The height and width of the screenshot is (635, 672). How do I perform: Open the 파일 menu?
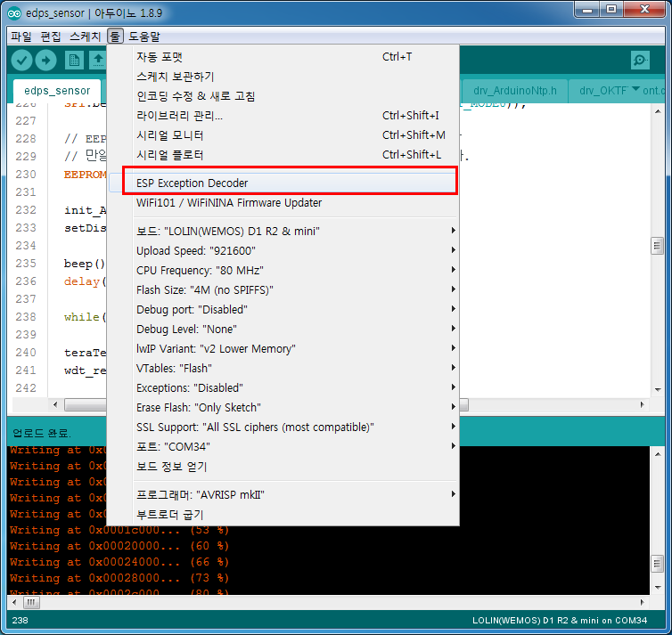21,37
